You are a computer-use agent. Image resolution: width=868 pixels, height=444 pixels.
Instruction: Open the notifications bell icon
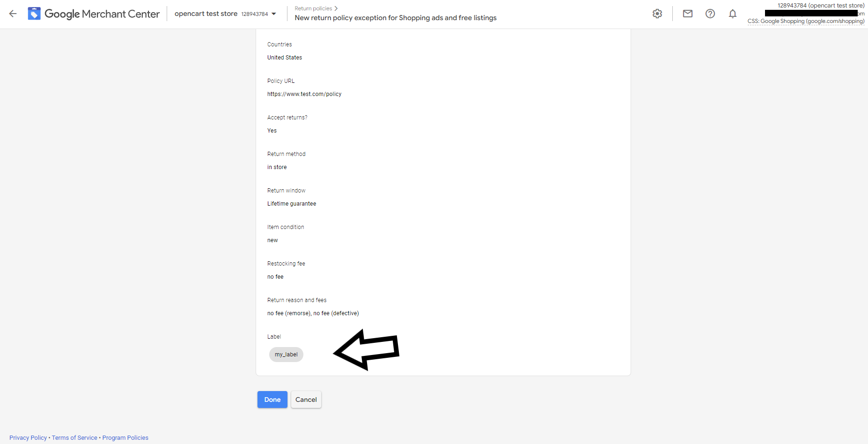click(x=732, y=14)
